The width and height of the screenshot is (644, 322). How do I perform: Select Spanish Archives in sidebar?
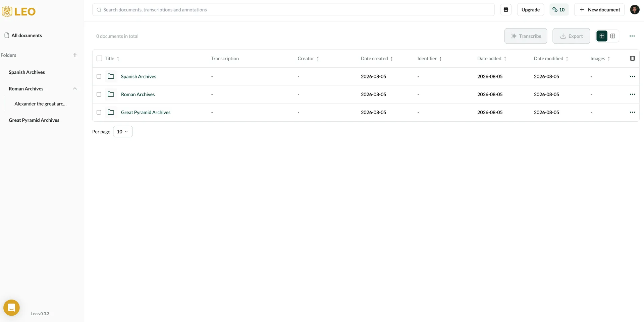[x=27, y=72]
